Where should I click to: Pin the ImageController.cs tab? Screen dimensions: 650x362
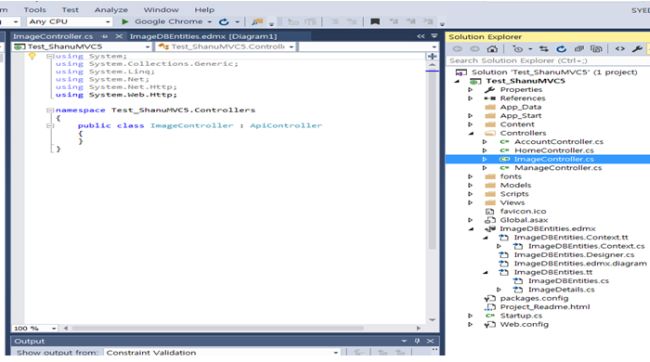tap(105, 36)
